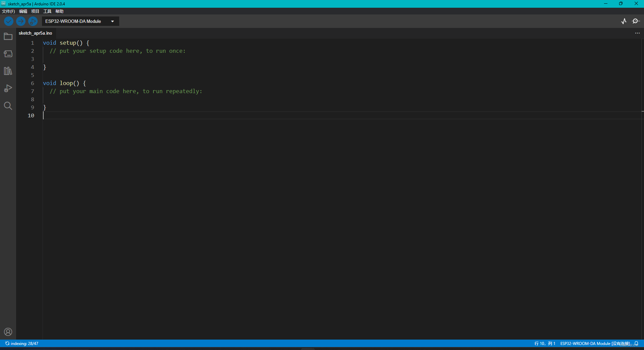The image size is (644, 350).
Task: Open the board selector dropdown ESP32-WROOM-DA Module
Action: (x=80, y=21)
